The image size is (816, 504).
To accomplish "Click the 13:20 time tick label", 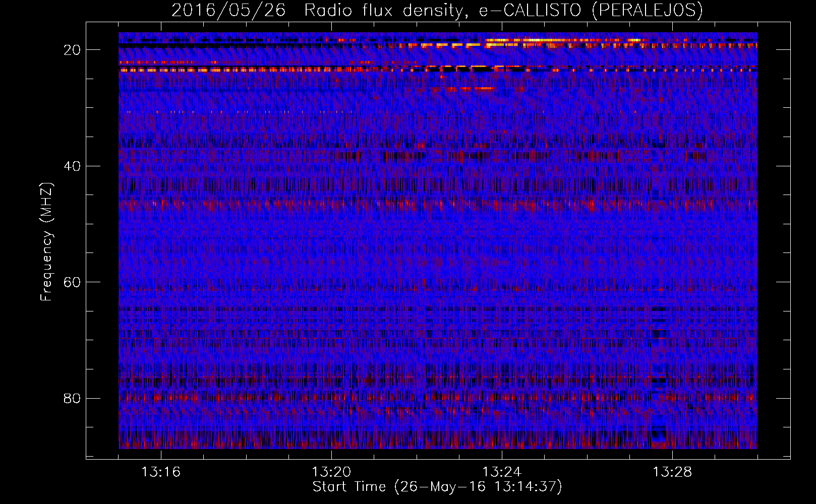I will click(331, 472).
